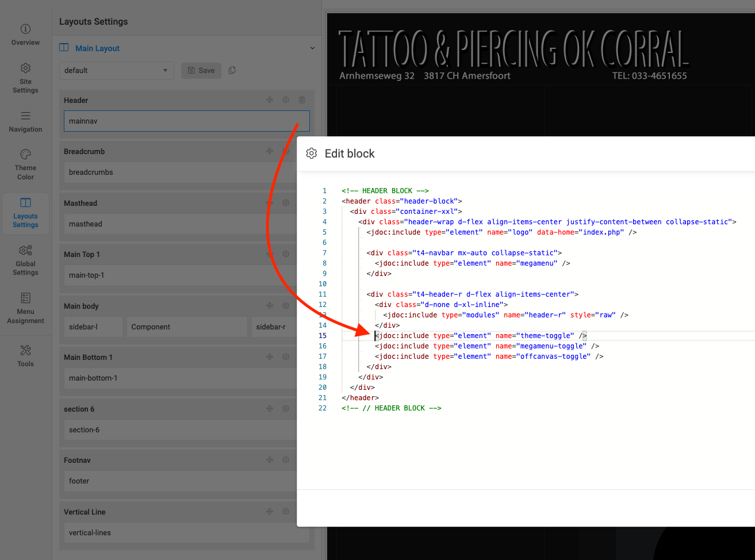Switch to Global Settings in sidebar
Image resolution: width=755 pixels, height=560 pixels.
coord(25,260)
